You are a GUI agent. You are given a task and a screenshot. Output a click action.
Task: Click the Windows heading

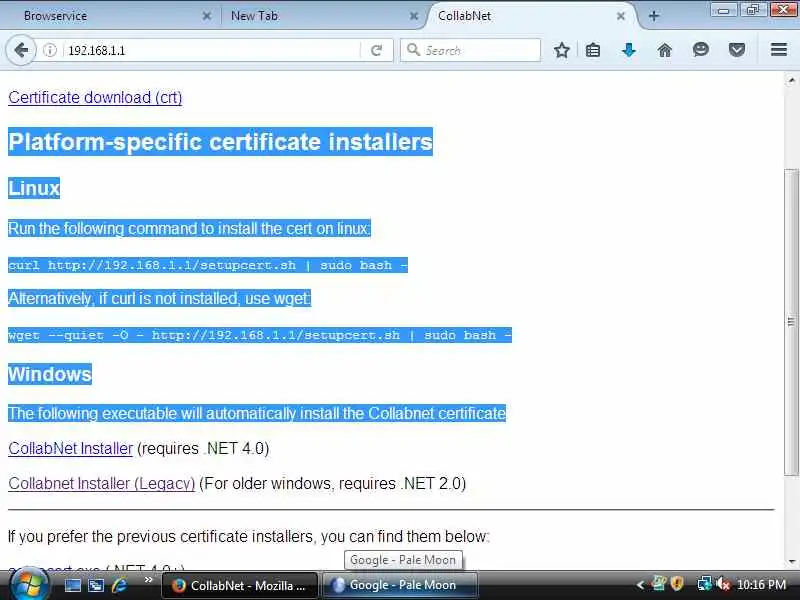coord(50,374)
